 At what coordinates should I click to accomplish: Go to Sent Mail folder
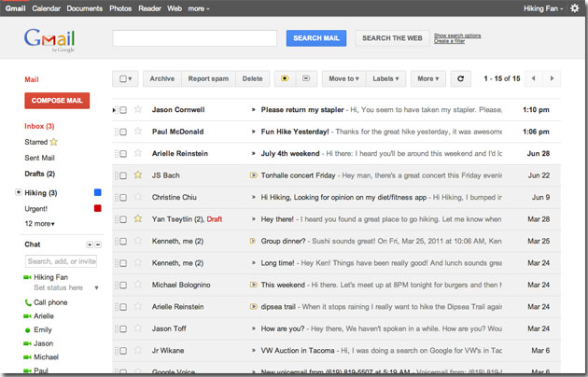39,158
